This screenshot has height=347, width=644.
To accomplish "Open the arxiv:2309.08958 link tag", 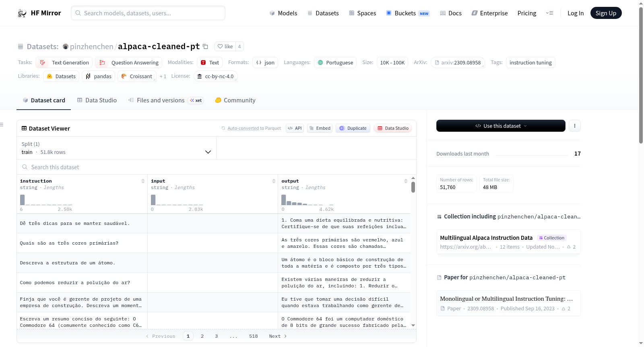I will tap(457, 62).
